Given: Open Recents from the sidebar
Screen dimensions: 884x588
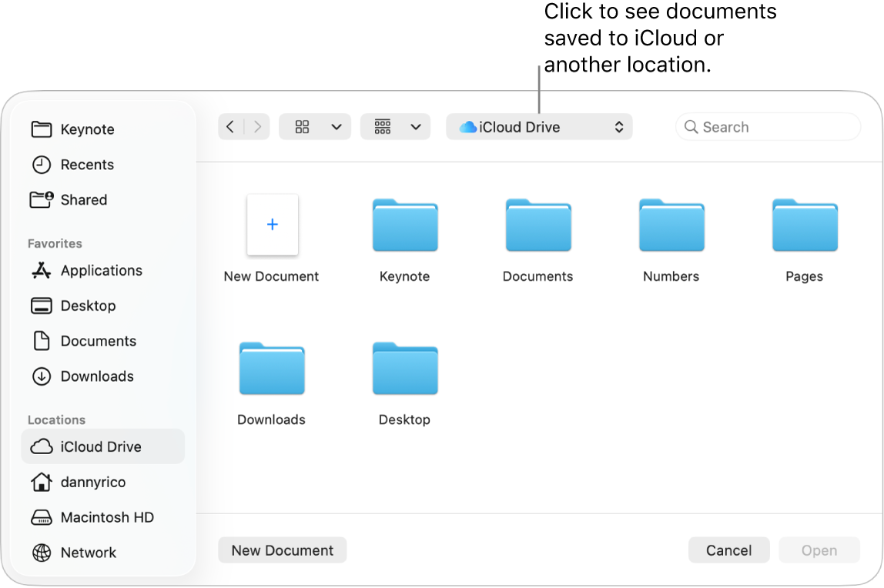Looking at the screenshot, I should point(85,164).
